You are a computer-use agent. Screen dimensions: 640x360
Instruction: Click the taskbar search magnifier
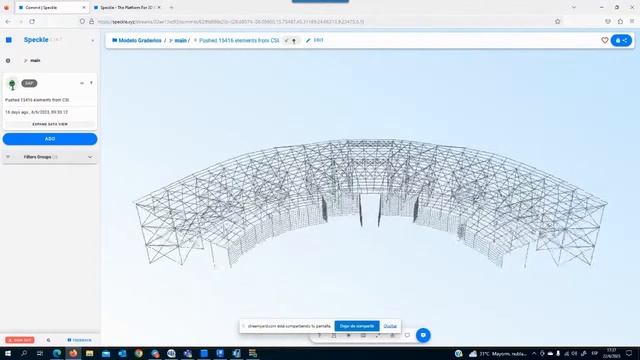24,353
